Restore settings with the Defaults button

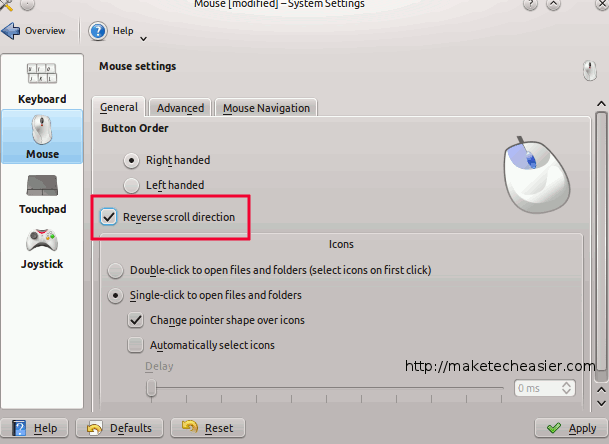coord(120,428)
